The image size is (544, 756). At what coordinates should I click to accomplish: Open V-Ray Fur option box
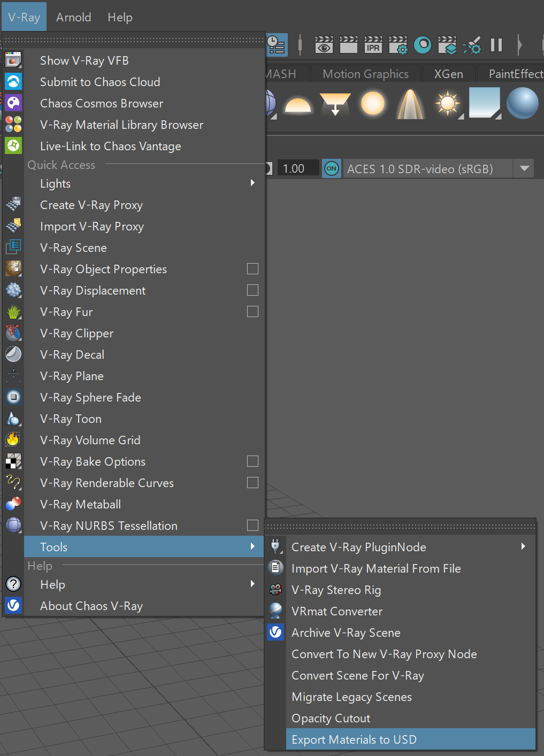pyautogui.click(x=253, y=311)
